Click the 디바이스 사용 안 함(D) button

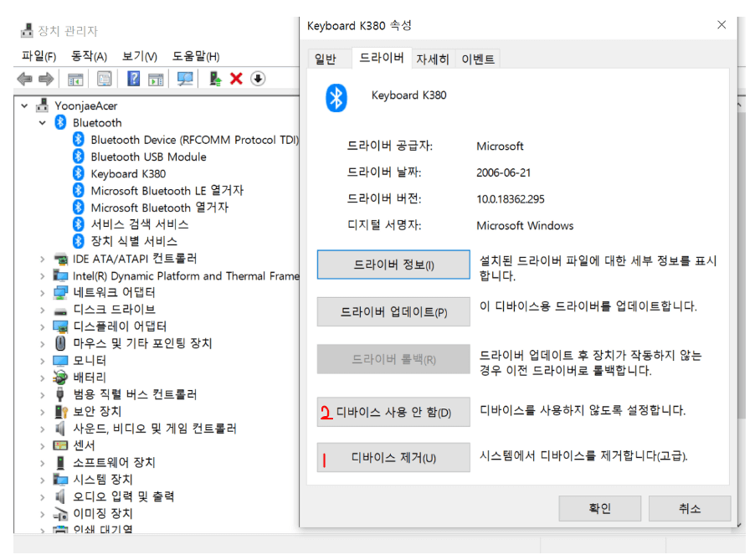(x=393, y=412)
